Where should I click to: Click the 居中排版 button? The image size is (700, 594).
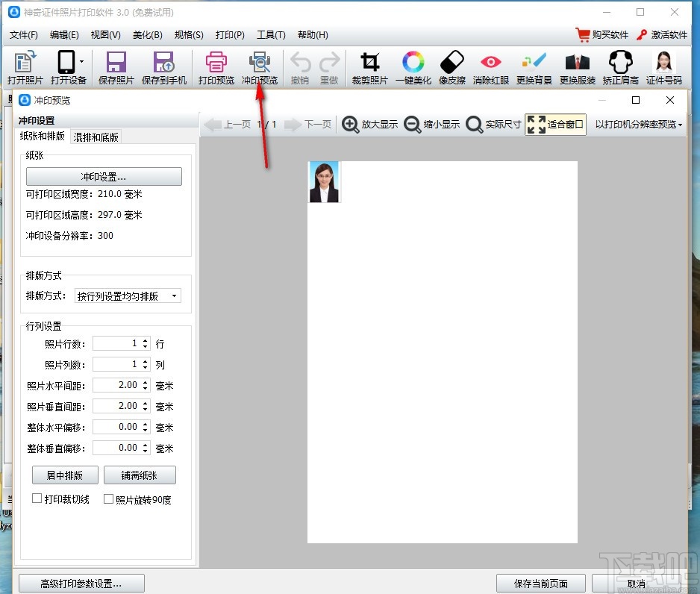[x=65, y=475]
